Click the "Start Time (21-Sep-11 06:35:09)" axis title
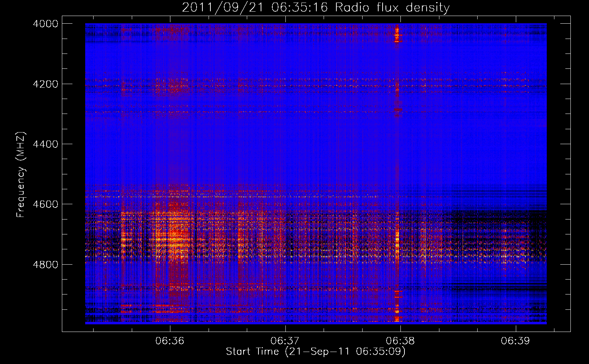Image resolution: width=589 pixels, height=364 pixels. (x=316, y=352)
